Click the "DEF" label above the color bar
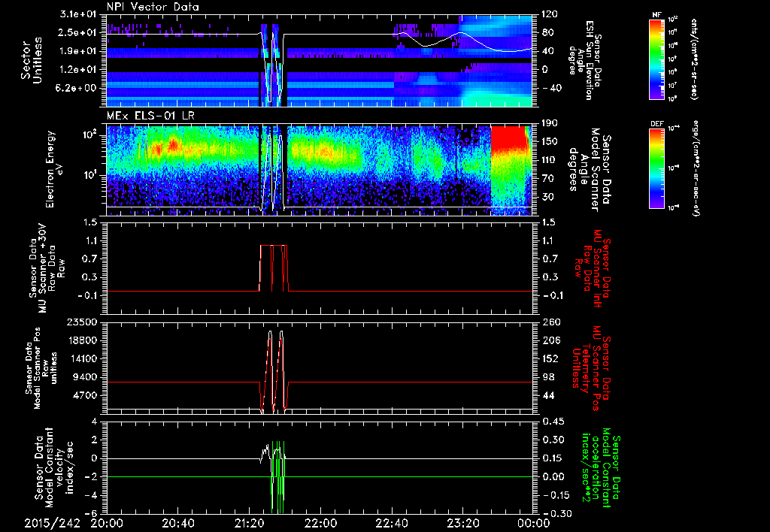 point(657,124)
